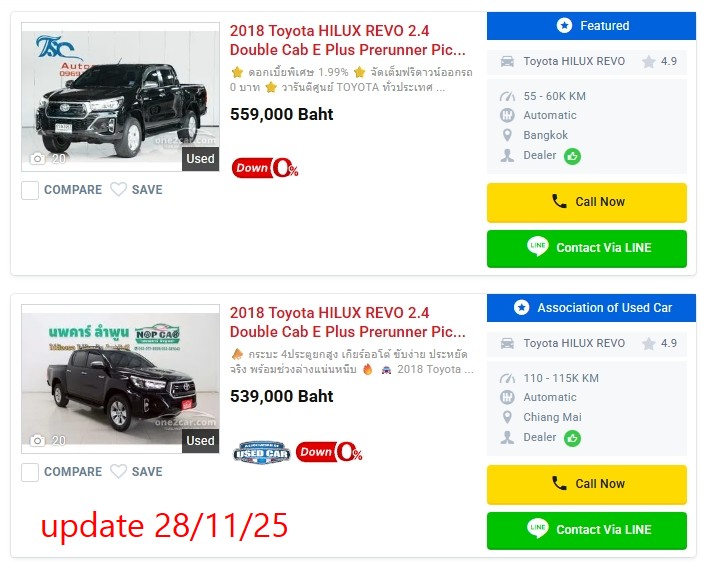Click the green verified dealer thumbs-up in Chiang Mai listing

572,438
